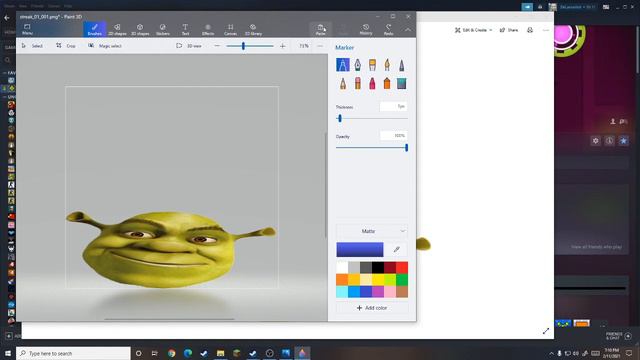
Task: Click the Print icon in Photos
Action: (x=530, y=30)
